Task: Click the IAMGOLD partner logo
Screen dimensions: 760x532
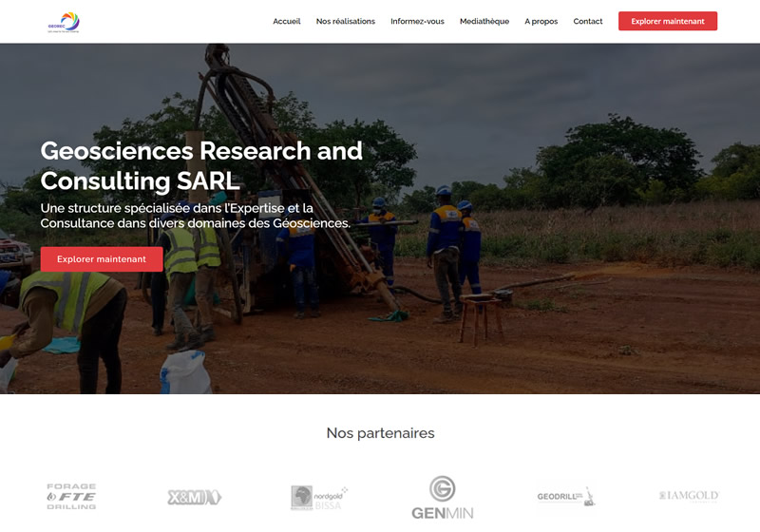Action: point(689,496)
